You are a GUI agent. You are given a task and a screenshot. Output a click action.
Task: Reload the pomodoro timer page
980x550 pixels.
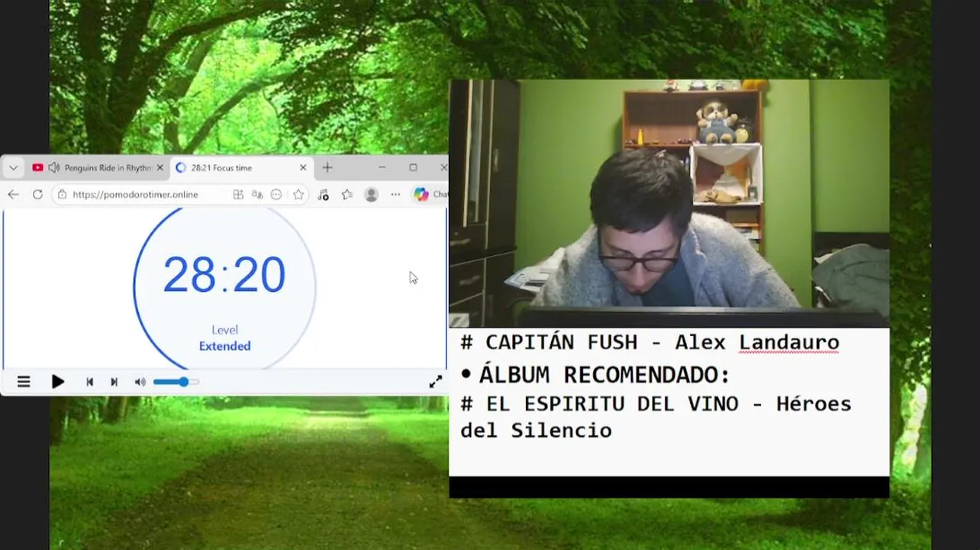click(x=37, y=195)
